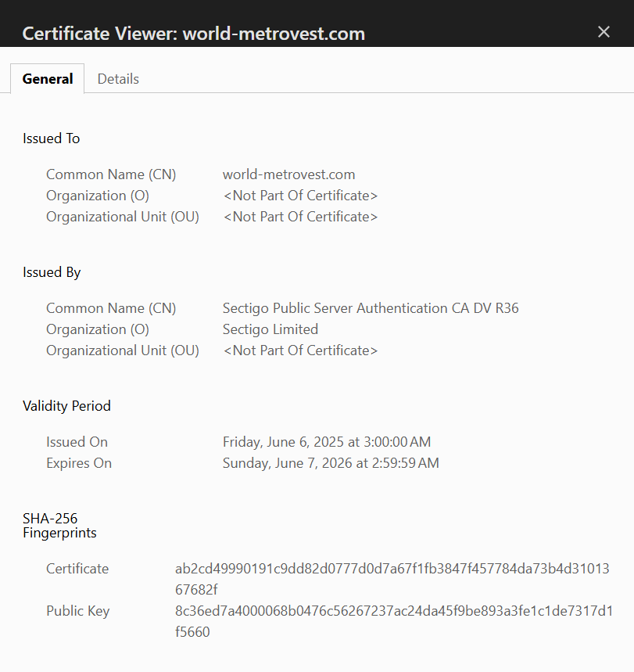Click the Issued To Organizational Unit (OU) label
This screenshot has width=634, height=672.
click(x=123, y=217)
